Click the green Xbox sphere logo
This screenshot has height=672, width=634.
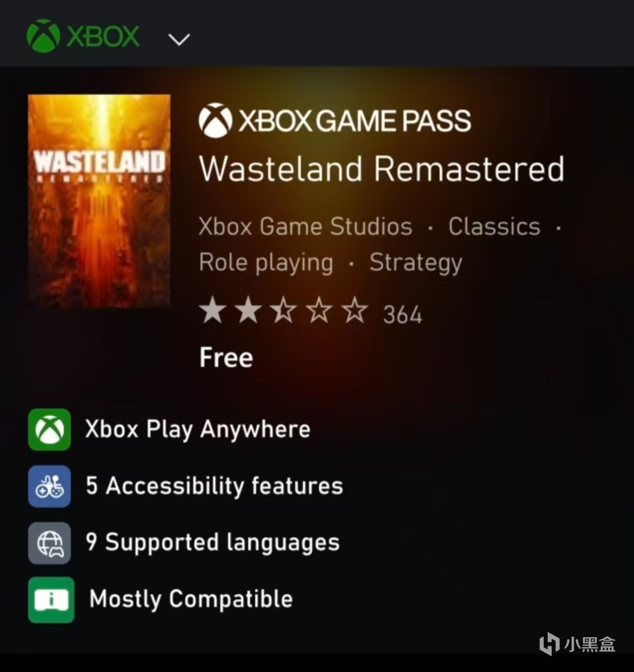(43, 36)
